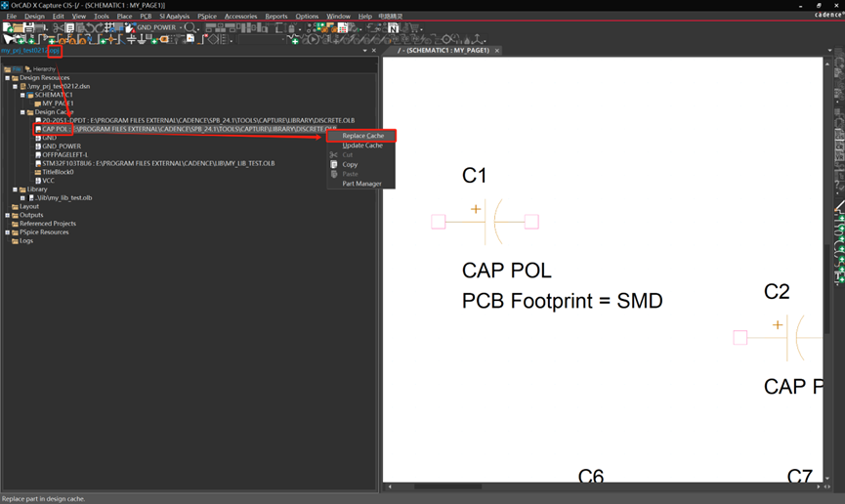Image resolution: width=845 pixels, height=504 pixels.
Task: Choose Part Manager from context menu
Action: (361, 184)
